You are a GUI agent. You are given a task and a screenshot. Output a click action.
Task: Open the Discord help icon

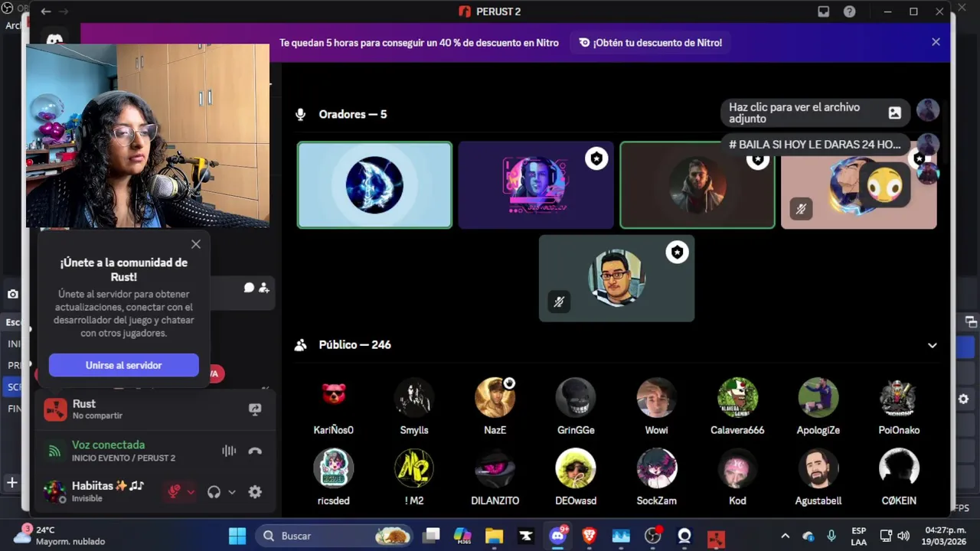point(850,11)
